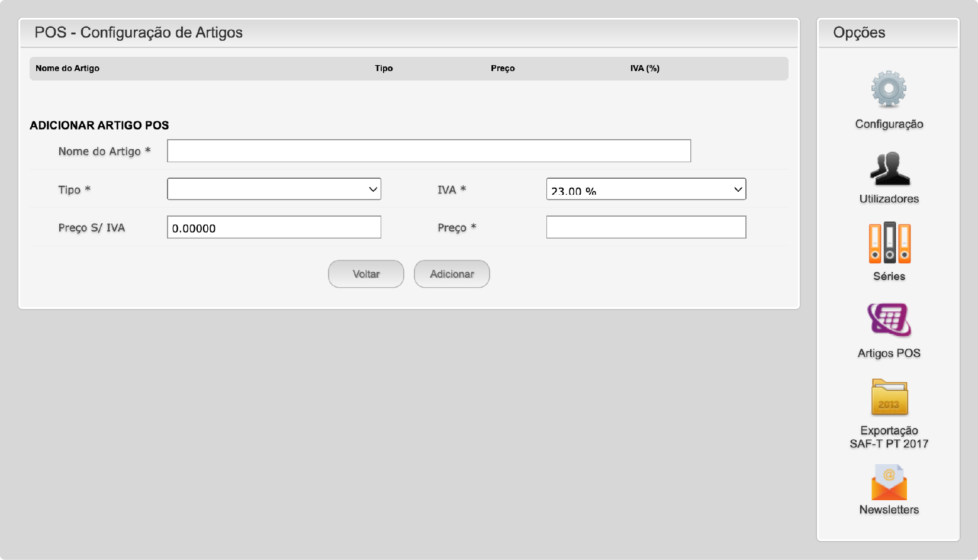978x560 pixels.
Task: Focus the Preço S/ IVA input field
Action: 274,227
